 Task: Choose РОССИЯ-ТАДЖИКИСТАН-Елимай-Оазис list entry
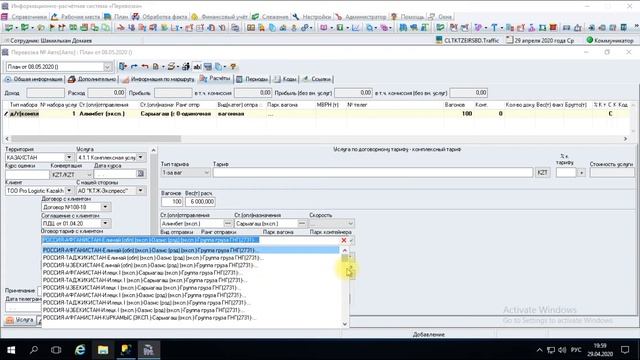191,258
